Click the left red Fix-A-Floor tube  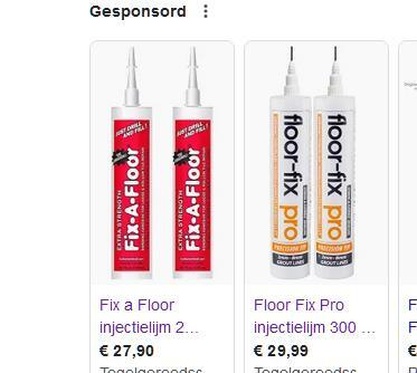pos(132,163)
